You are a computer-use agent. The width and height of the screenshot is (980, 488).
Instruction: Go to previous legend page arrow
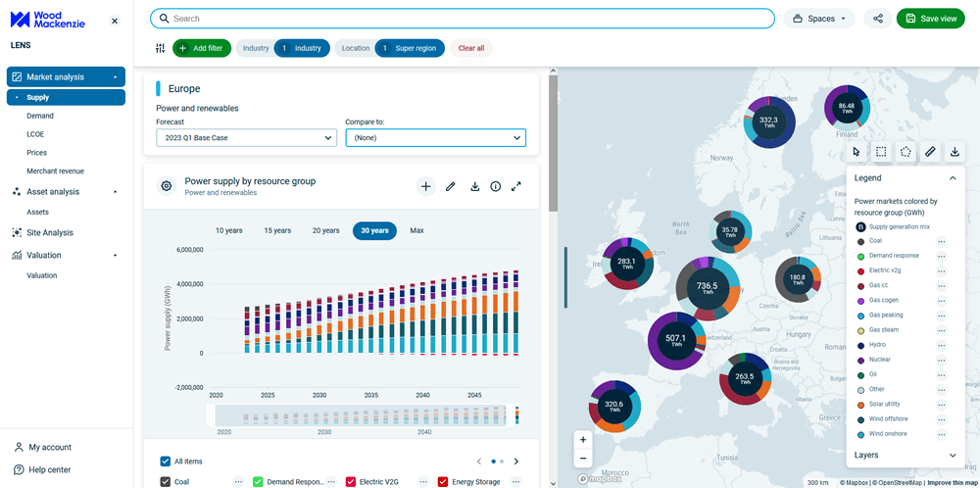click(x=479, y=462)
